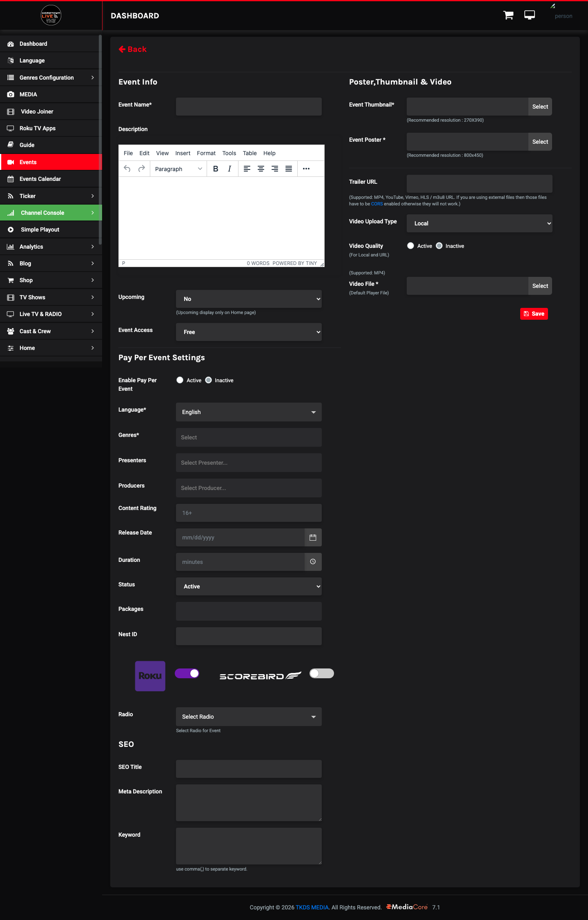Justify description text
Image resolution: width=588 pixels, height=920 pixels.
289,169
